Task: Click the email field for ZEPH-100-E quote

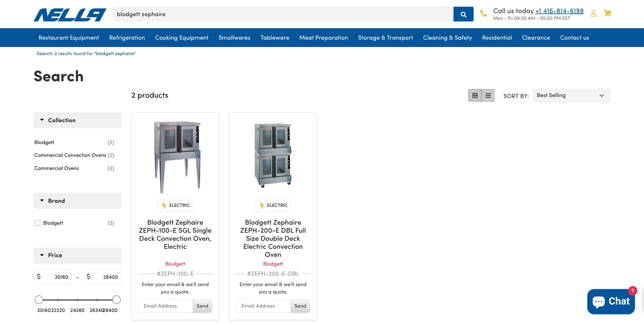Action: pos(166,306)
